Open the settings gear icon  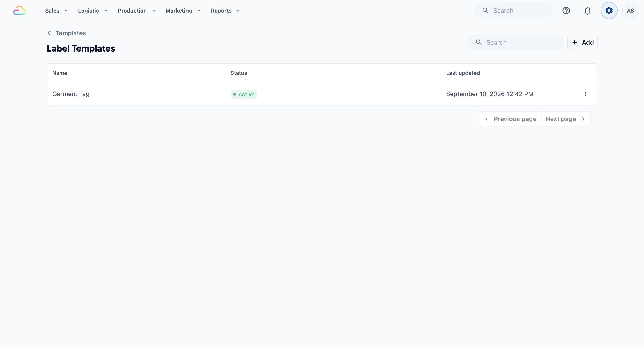click(609, 11)
